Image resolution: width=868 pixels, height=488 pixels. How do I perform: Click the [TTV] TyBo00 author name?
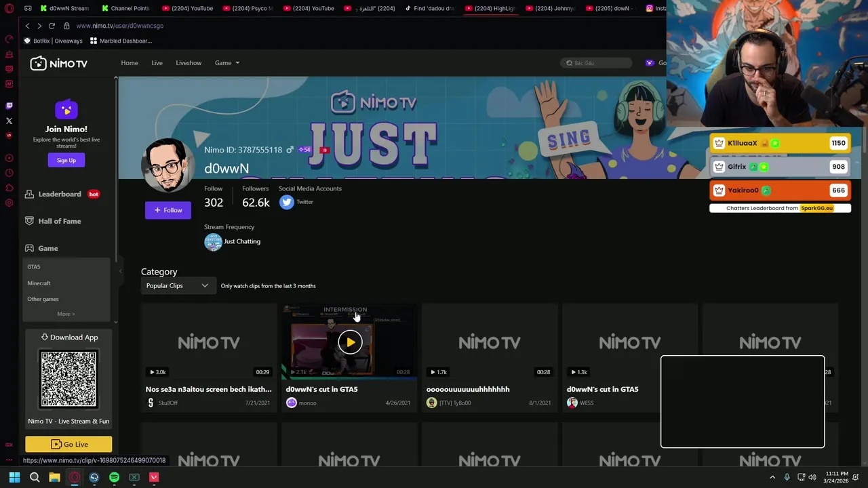click(x=455, y=403)
